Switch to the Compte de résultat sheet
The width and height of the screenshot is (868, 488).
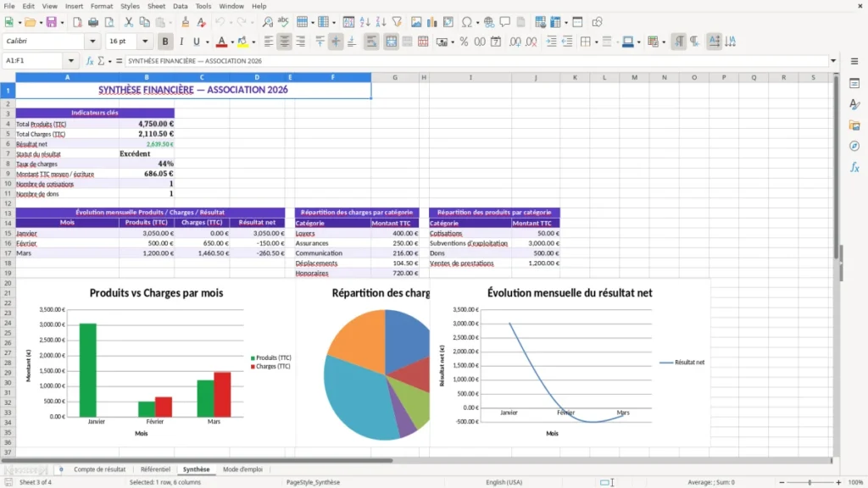[100, 469]
